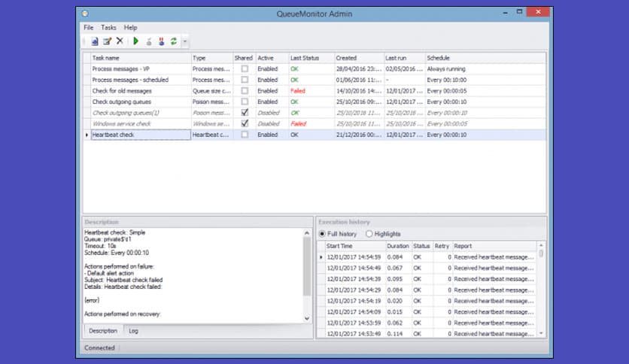Uncheck Shared for Check outgoing queues(1)
Viewport: 629px width, 364px height.
point(245,113)
